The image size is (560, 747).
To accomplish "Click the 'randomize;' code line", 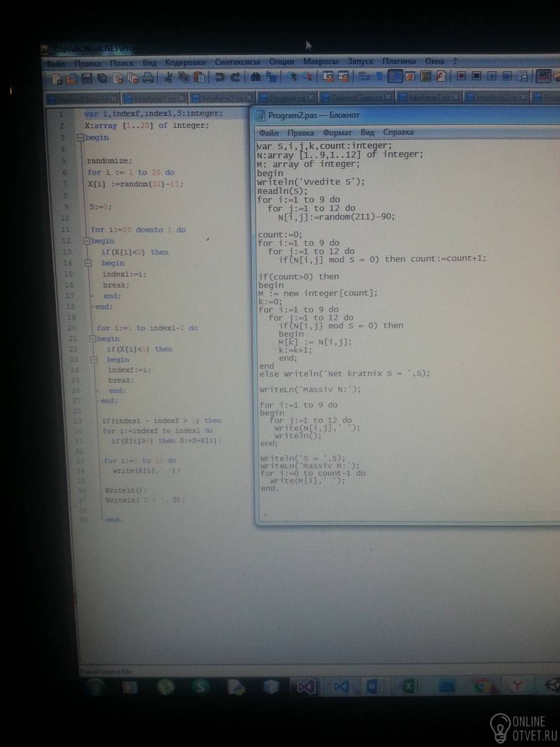I will [x=110, y=161].
